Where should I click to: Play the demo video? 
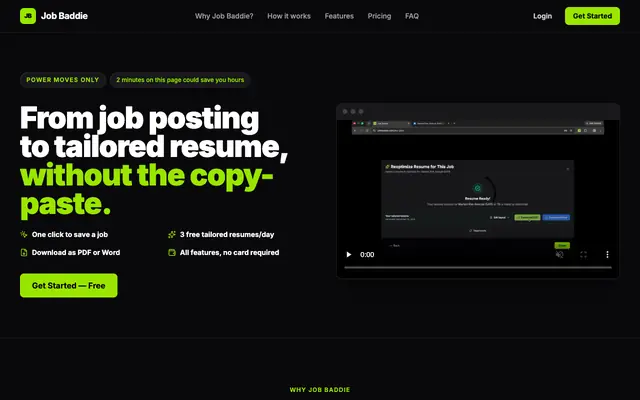click(x=349, y=255)
